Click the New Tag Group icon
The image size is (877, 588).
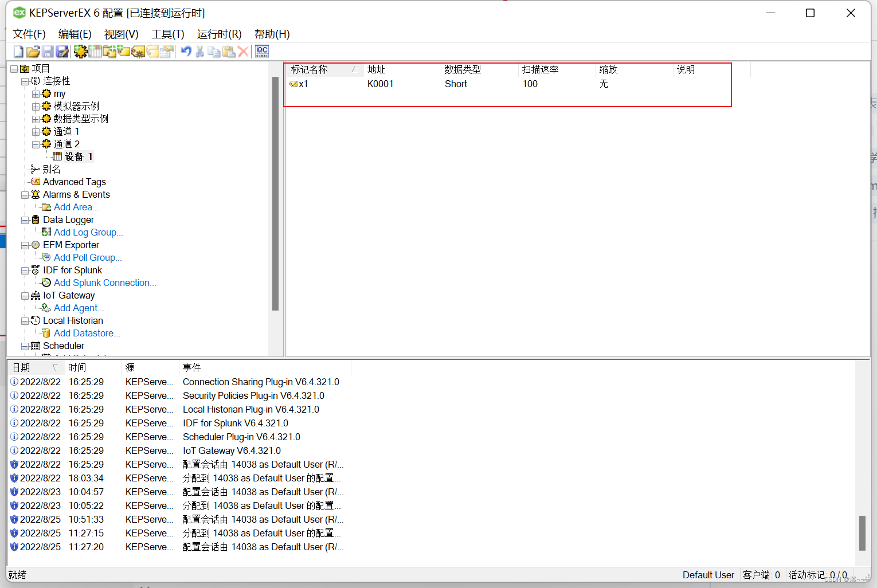click(x=109, y=52)
